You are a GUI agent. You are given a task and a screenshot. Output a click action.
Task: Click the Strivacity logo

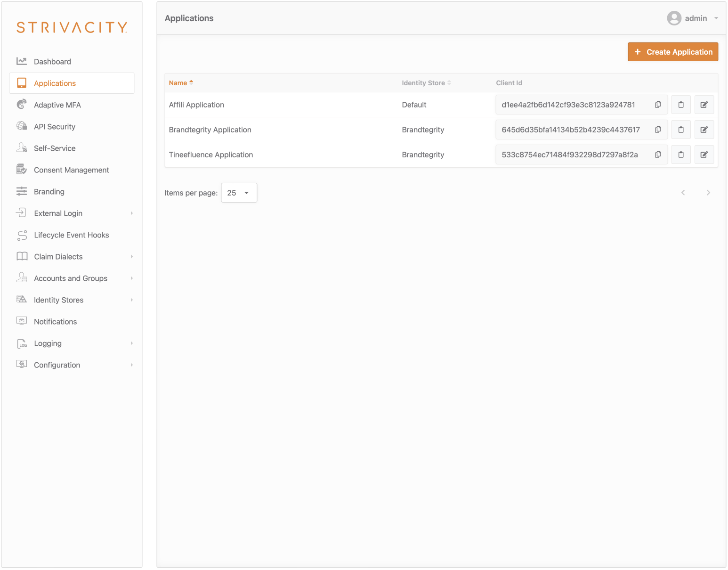[x=72, y=27]
